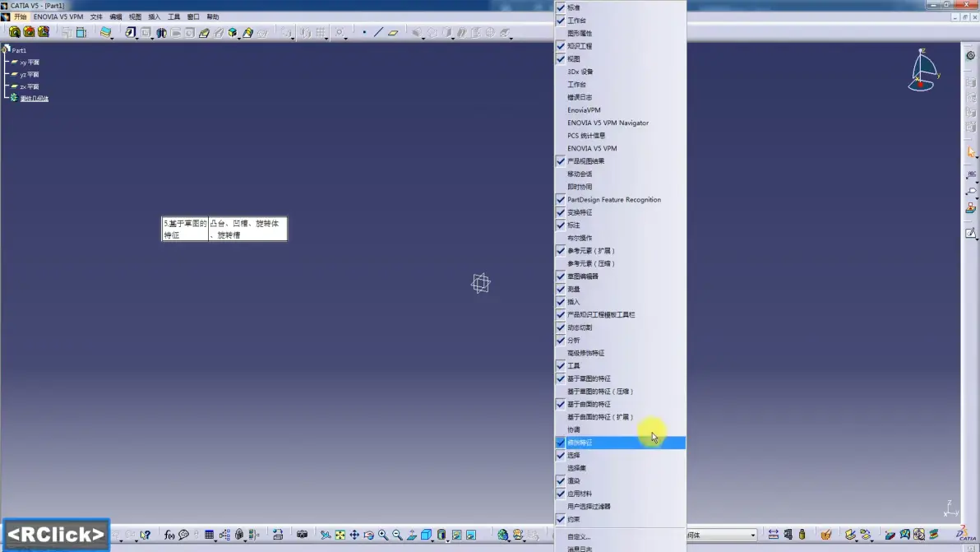Uncheck the 测量 toolbar entry
This screenshot has width=980, height=552.
(x=620, y=289)
